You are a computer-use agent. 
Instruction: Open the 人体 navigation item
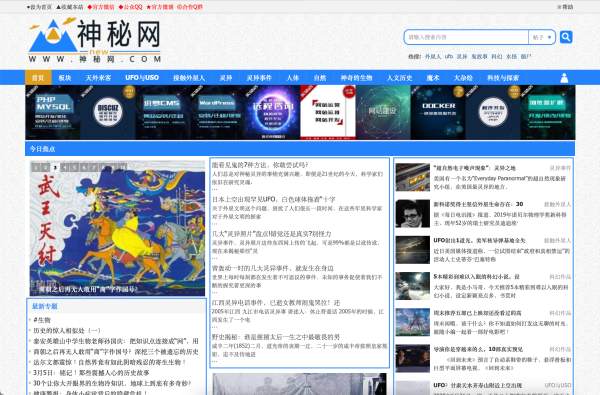(x=292, y=78)
